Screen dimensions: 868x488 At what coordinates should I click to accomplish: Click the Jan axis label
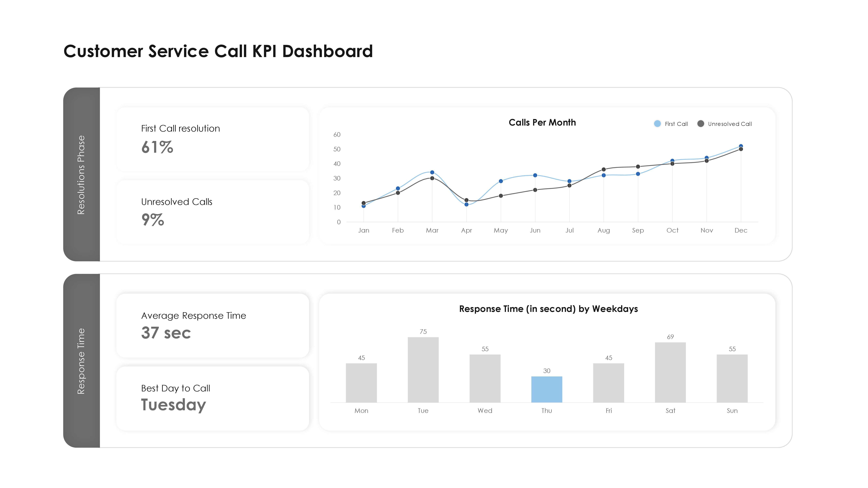click(364, 230)
